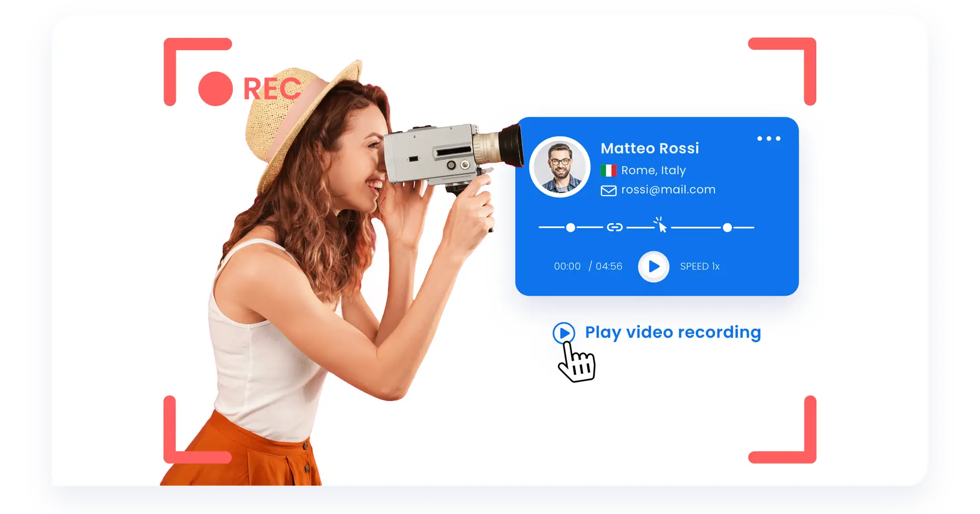Screen dimensions: 980x514
Task: Click the 04:56 total duration
Action: [609, 266]
